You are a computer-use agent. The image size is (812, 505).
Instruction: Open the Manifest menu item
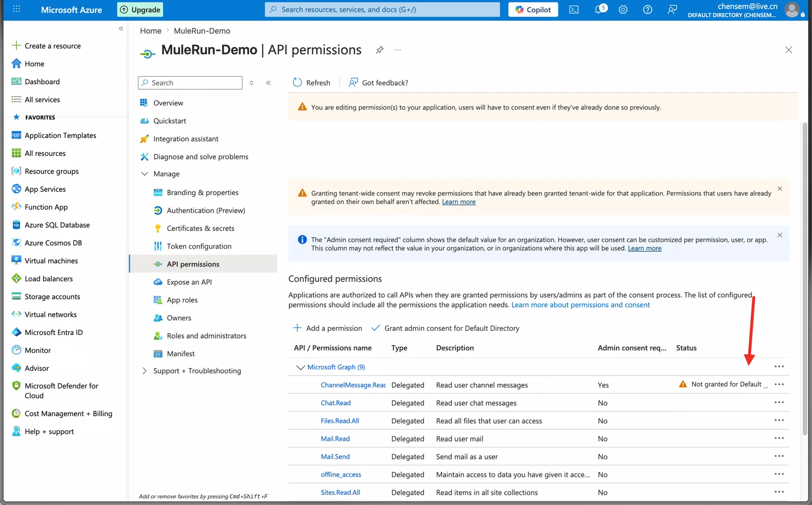tap(181, 354)
